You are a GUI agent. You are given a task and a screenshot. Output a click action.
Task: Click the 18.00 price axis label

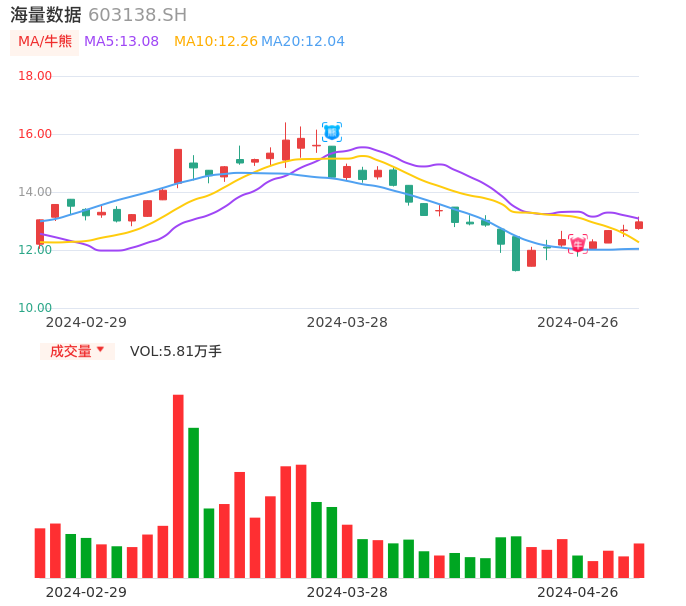pyautogui.click(x=36, y=76)
